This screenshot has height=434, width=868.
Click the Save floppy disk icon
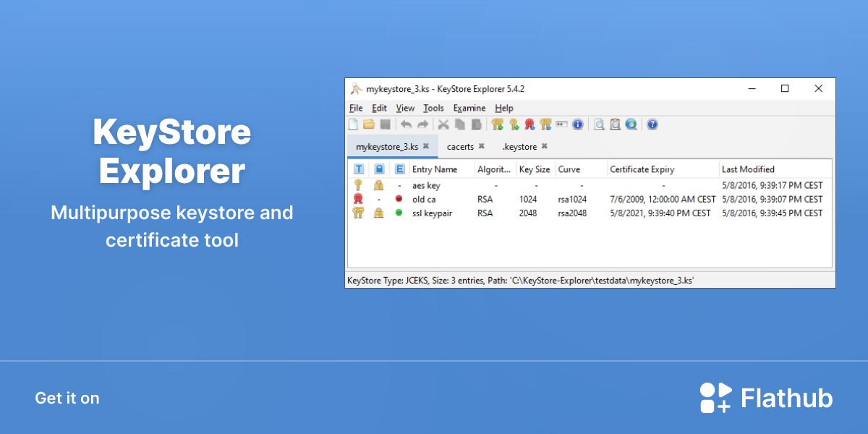pos(386,124)
